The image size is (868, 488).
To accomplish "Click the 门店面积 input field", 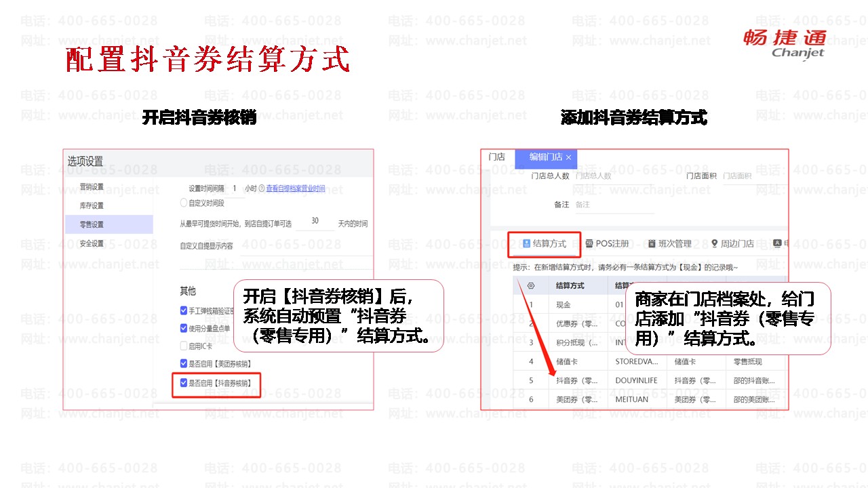I will coord(754,176).
